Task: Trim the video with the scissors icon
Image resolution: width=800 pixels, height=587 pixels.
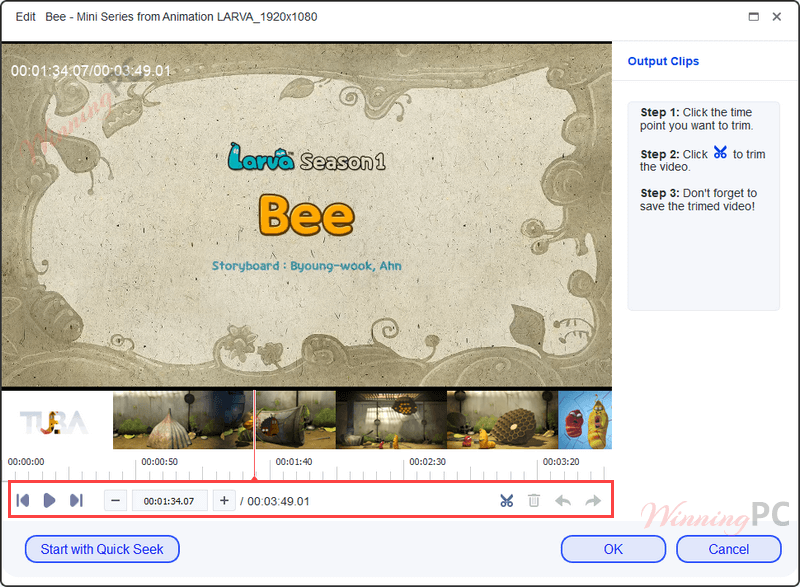Action: point(507,501)
